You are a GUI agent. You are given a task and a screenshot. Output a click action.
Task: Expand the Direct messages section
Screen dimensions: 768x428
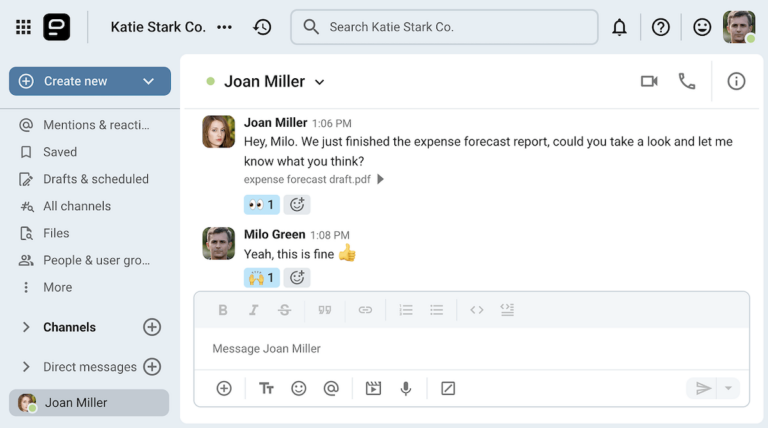[x=26, y=367]
